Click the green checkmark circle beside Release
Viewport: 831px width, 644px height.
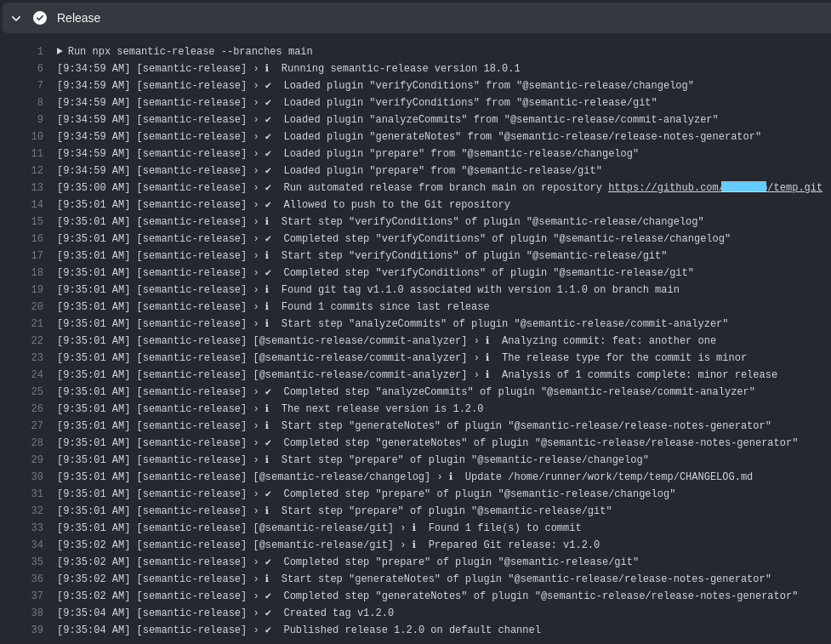pos(39,18)
